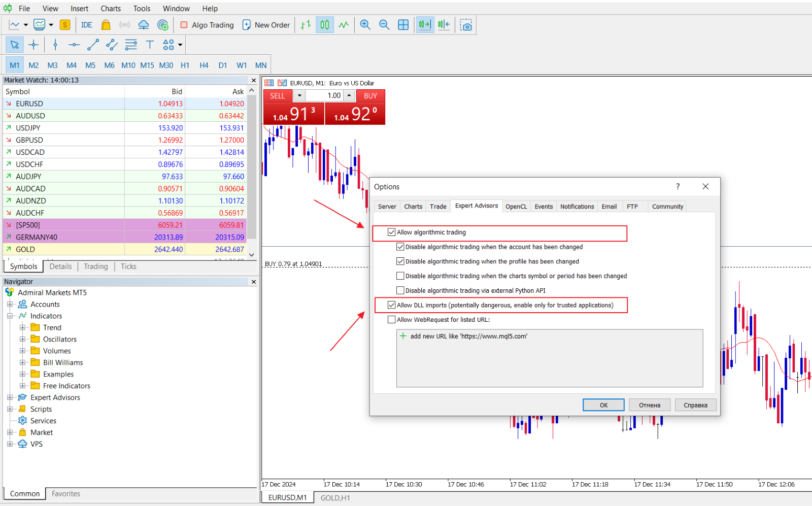812x506 pixels.
Task: Click OK in the Options dialog
Action: tap(603, 405)
